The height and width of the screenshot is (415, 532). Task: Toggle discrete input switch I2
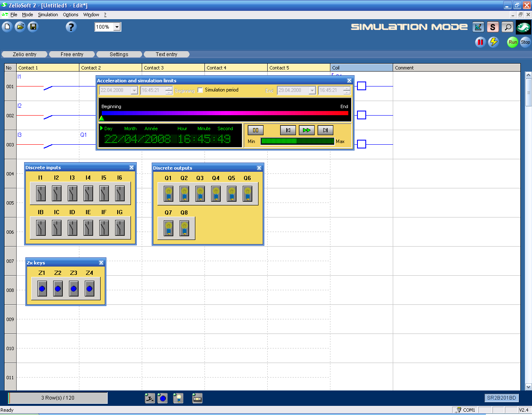point(57,193)
